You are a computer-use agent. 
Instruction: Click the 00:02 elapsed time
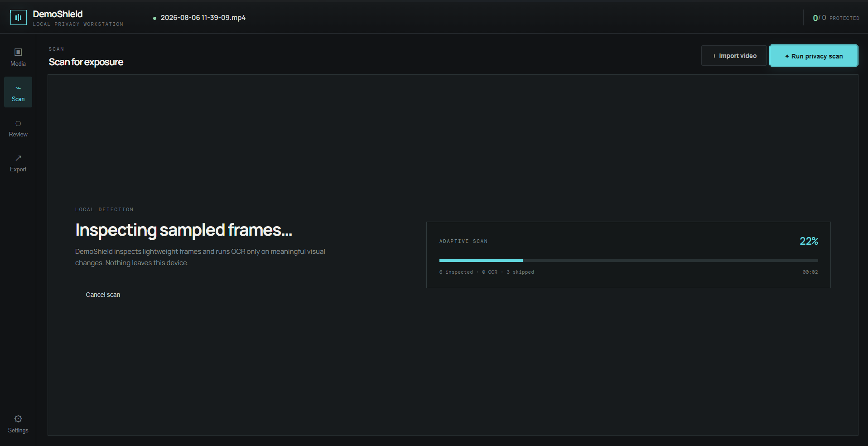tap(810, 272)
